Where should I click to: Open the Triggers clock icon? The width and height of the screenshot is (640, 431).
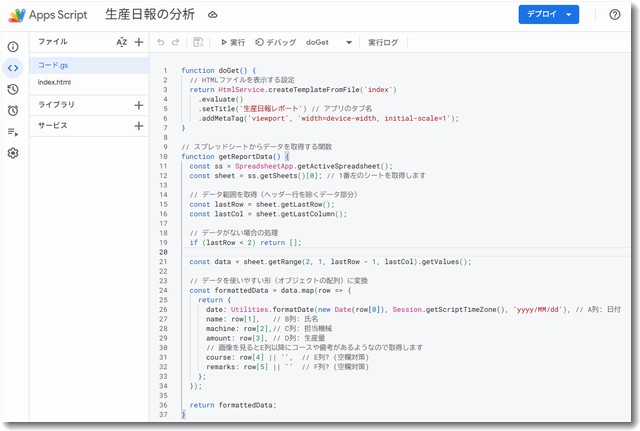13,89
